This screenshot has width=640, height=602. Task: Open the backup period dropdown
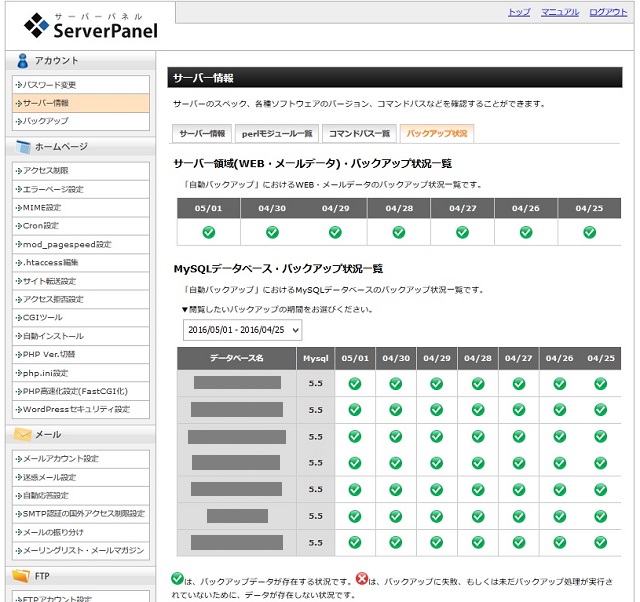coord(242,330)
